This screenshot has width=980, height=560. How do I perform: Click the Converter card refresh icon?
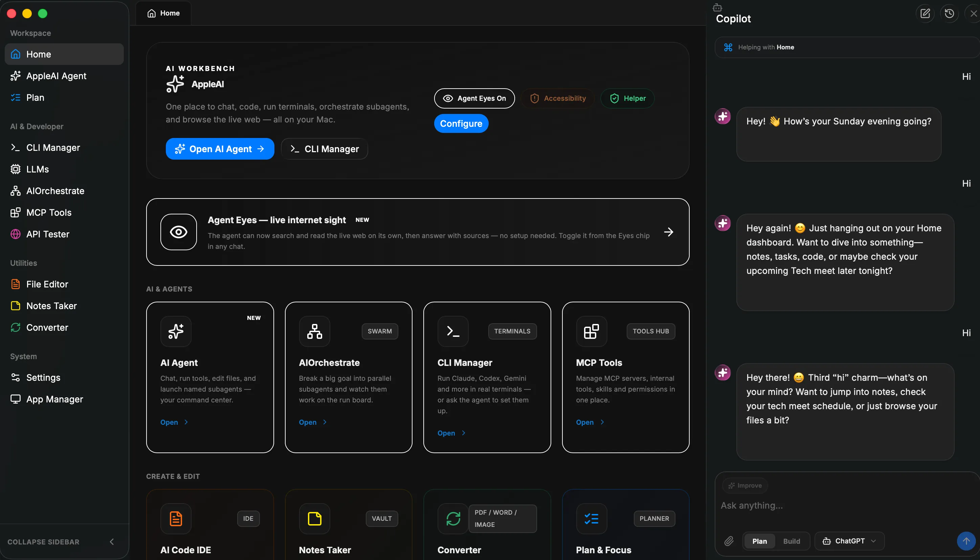click(x=453, y=518)
